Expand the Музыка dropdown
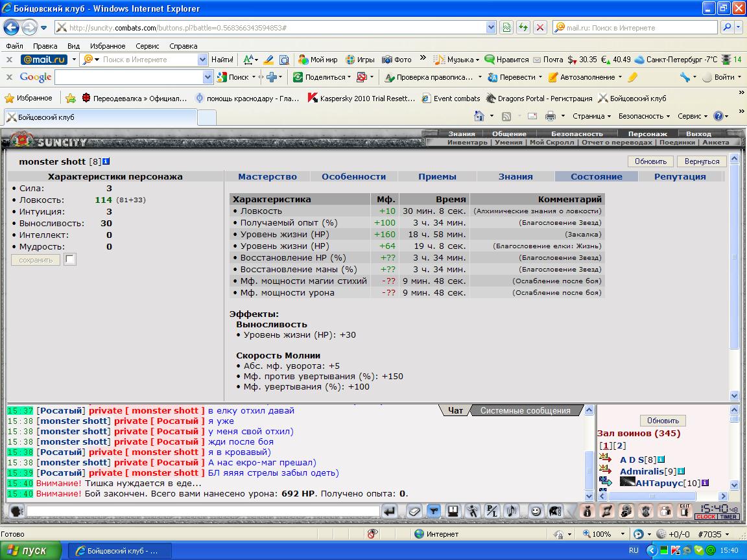The height and width of the screenshot is (560, 747). pyautogui.click(x=477, y=60)
